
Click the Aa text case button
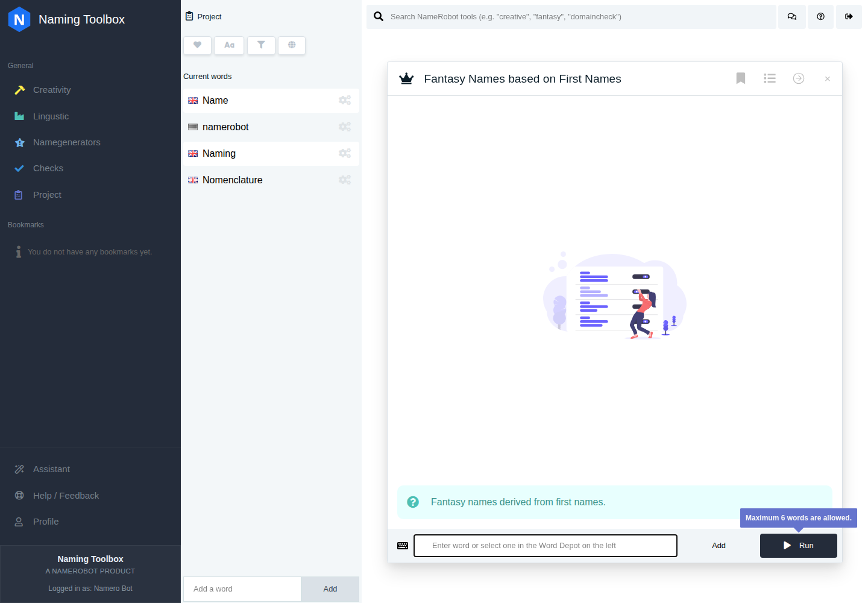[229, 45]
